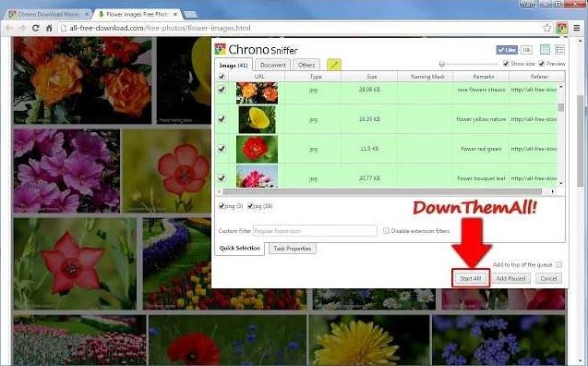Uncheck the flower yellow nature row checkbox
Screen dimensions: 588x366
pyautogui.click(x=222, y=119)
